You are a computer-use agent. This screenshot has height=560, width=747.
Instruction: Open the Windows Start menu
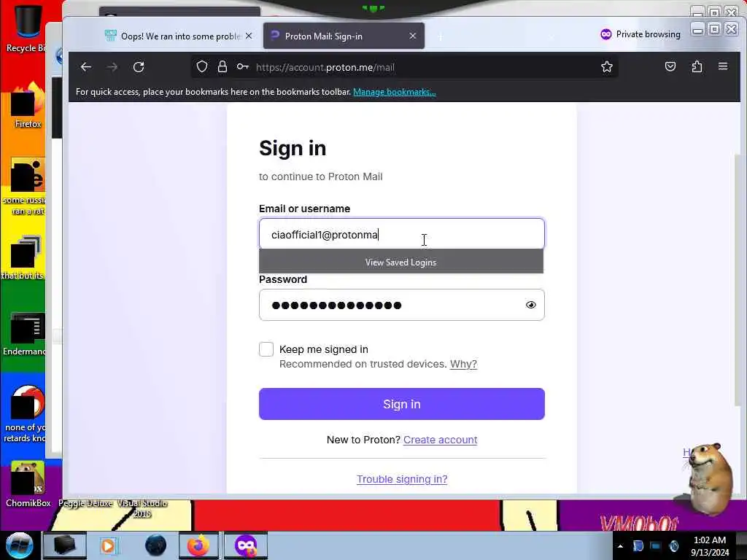tap(19, 545)
